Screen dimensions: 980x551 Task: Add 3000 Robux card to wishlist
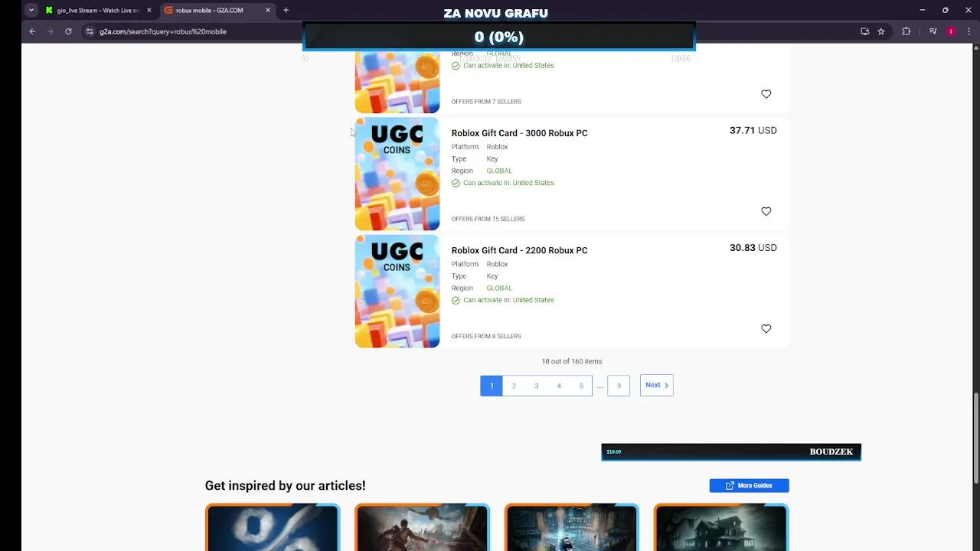(x=766, y=211)
